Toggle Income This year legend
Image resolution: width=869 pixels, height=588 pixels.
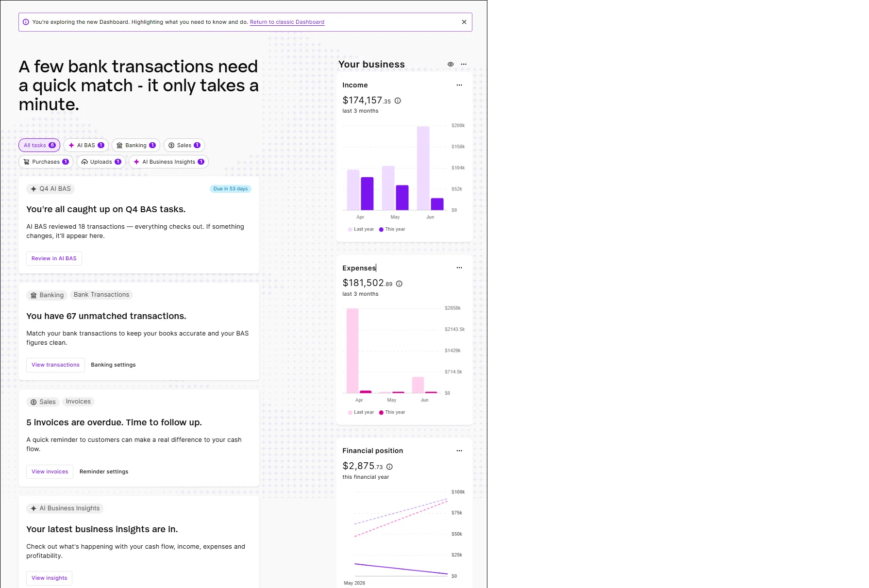tap(392, 229)
